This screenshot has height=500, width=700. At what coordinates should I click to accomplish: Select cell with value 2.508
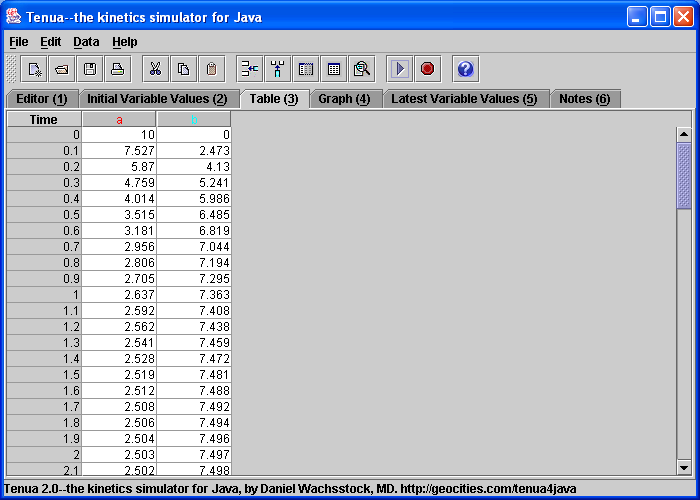[119, 407]
